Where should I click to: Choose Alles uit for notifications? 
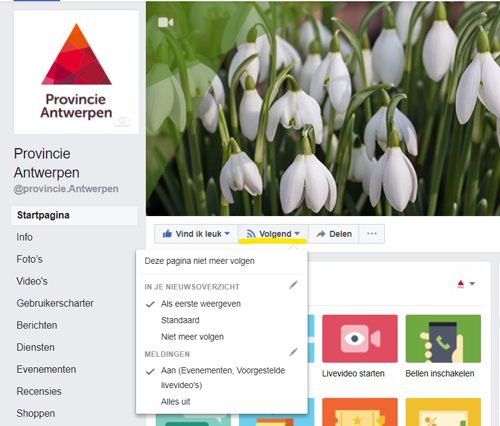(175, 402)
